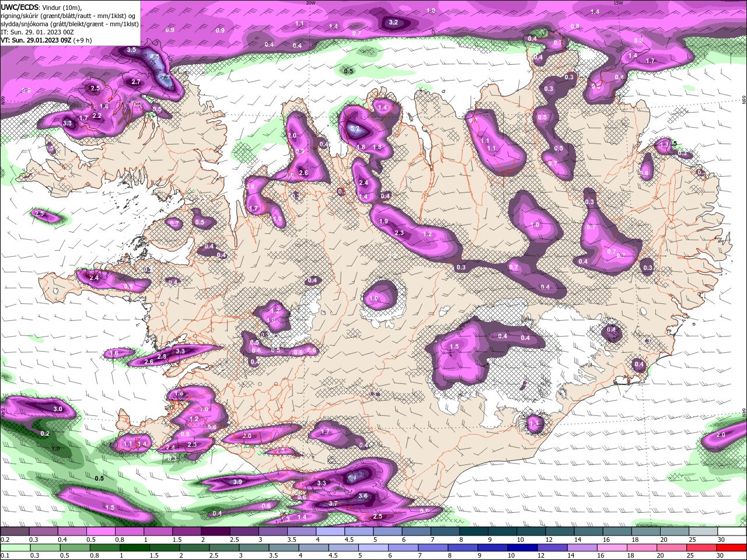Viewport: 747px width, 560px height.
Task: Click the 30 label ending the upper legend row
Action: (721, 540)
